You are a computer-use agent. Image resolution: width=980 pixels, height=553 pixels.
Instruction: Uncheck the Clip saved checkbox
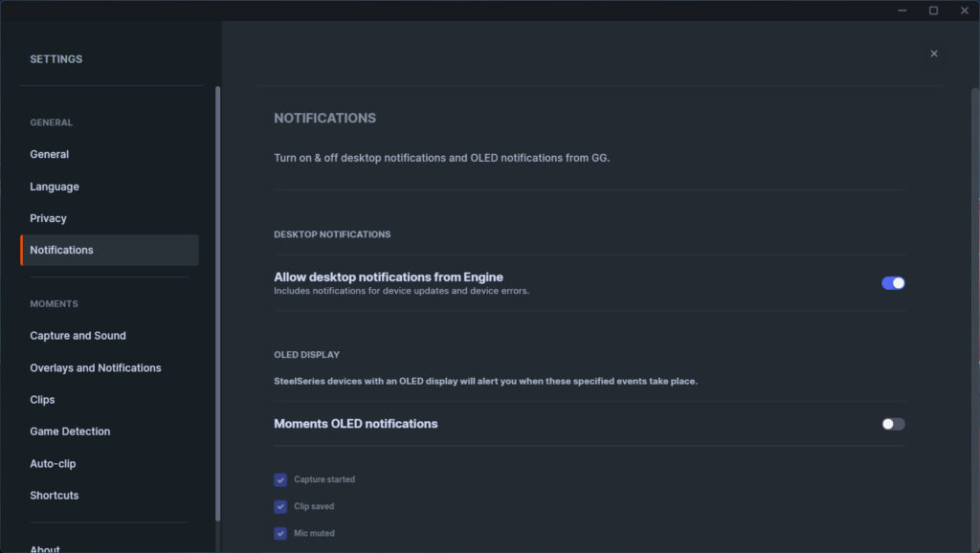coord(280,507)
